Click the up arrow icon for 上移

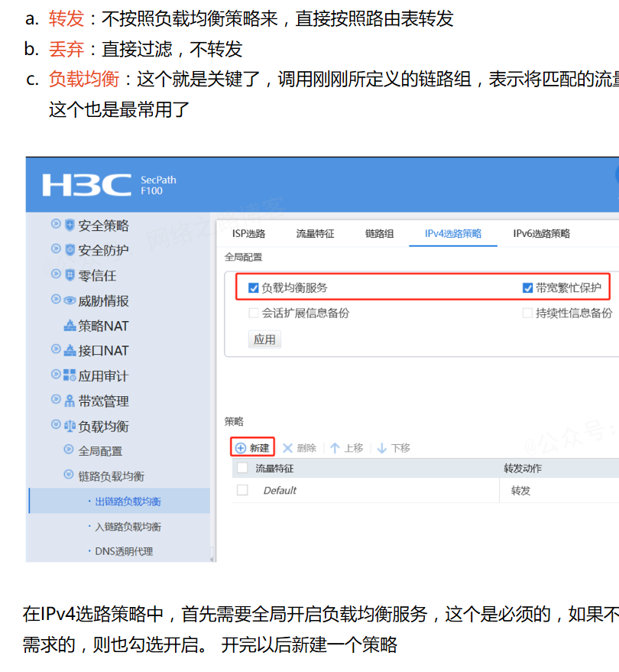[x=335, y=448]
